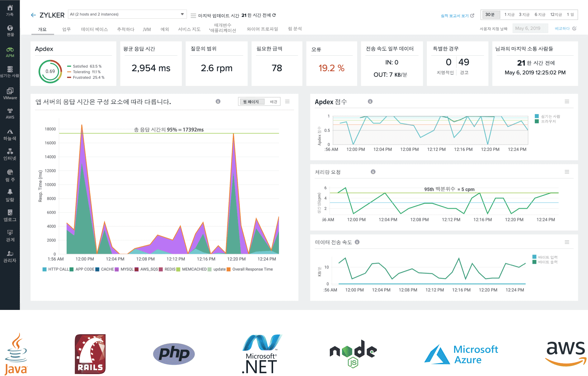The width and height of the screenshot is (588, 376).
Task: Open the 관리자 sidebar icon
Action: (10, 257)
